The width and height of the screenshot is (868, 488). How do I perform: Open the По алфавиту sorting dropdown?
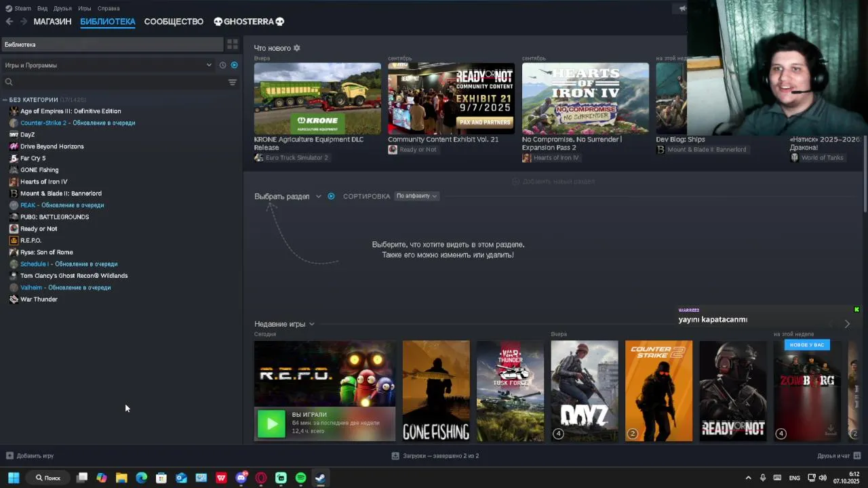pos(416,196)
